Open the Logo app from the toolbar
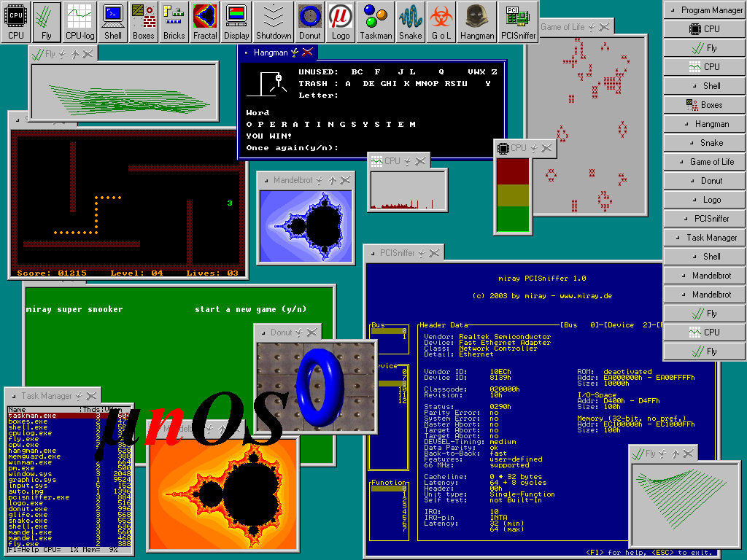Image resolution: width=747 pixels, height=560 pixels. 340,21
